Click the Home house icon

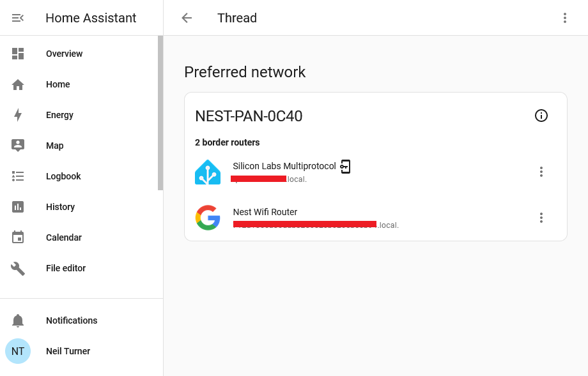point(18,84)
